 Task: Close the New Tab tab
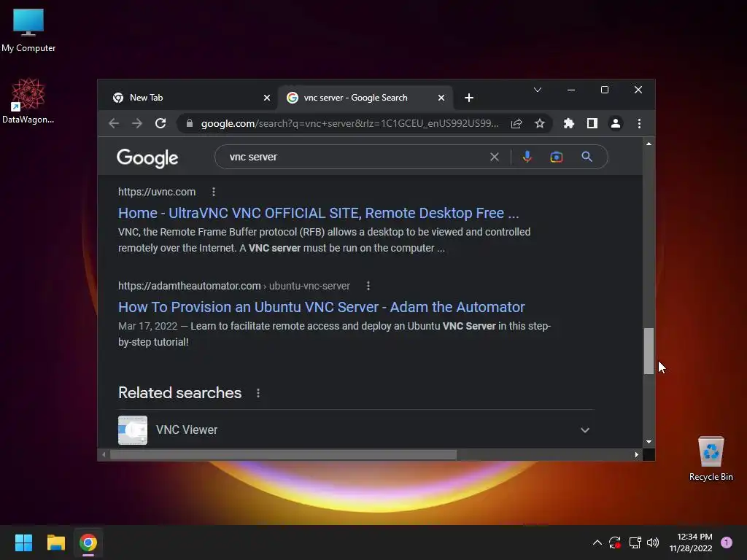[x=267, y=98]
